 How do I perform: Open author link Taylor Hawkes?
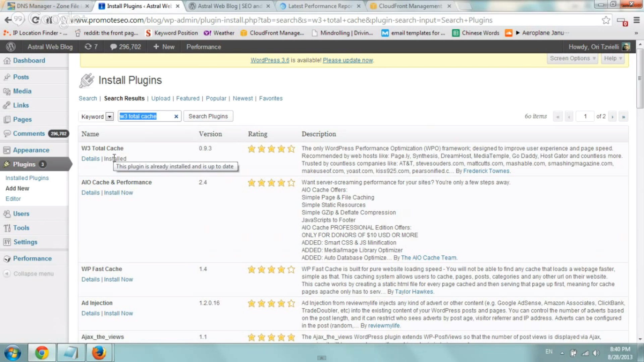(414, 292)
